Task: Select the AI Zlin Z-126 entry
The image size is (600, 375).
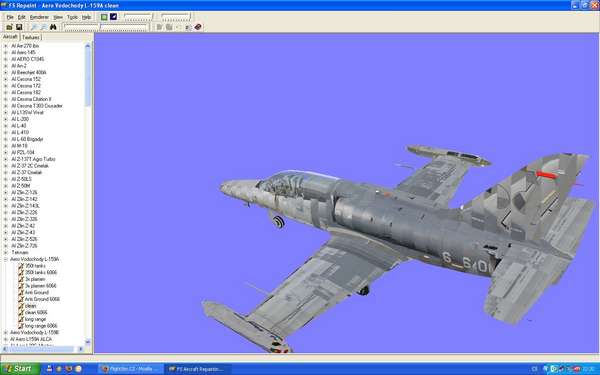Action: point(24,192)
